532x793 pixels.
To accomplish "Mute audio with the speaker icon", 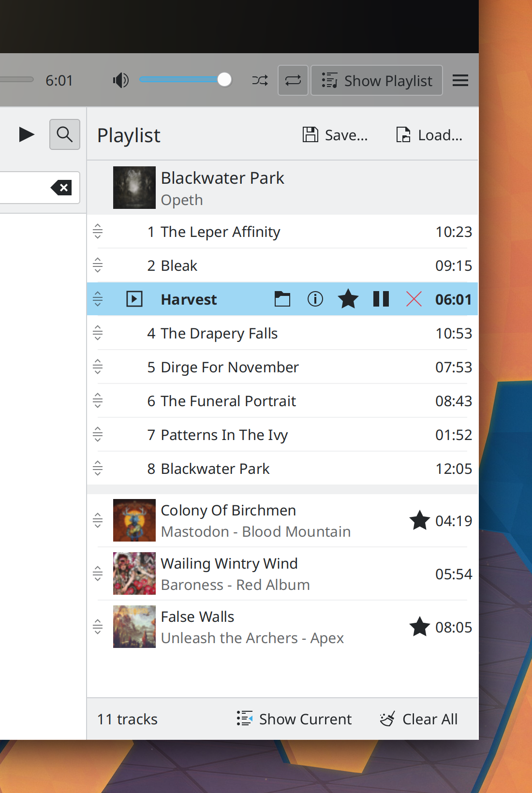I will pos(120,80).
